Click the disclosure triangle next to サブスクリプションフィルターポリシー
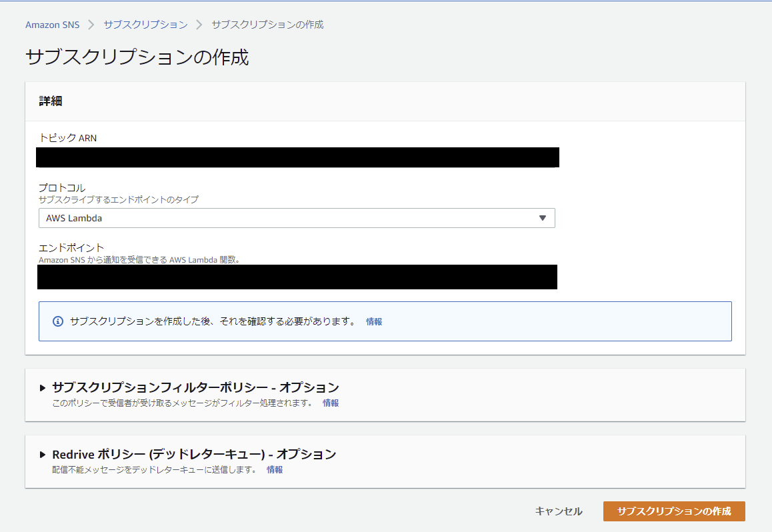The height and width of the screenshot is (532, 772). tap(42, 387)
